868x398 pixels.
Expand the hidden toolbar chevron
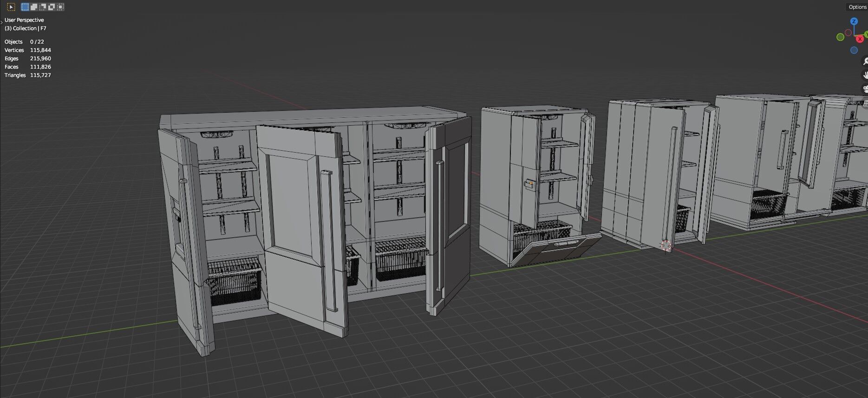(1, 21)
